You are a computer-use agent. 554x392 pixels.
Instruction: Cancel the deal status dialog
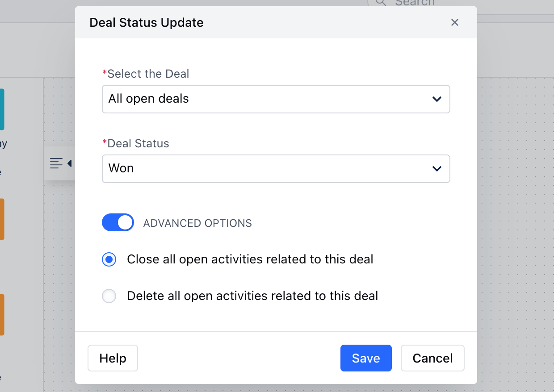point(432,358)
